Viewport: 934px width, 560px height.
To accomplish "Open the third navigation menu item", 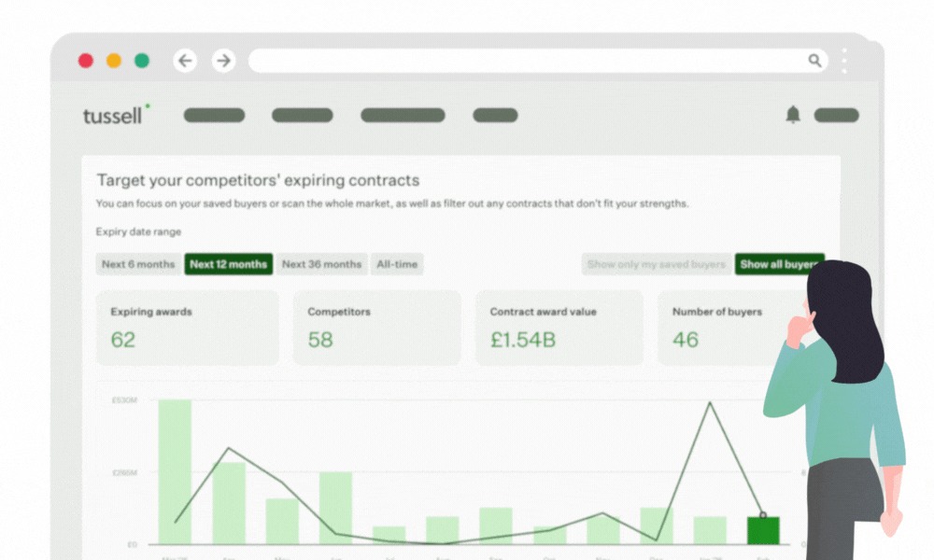I will (403, 116).
